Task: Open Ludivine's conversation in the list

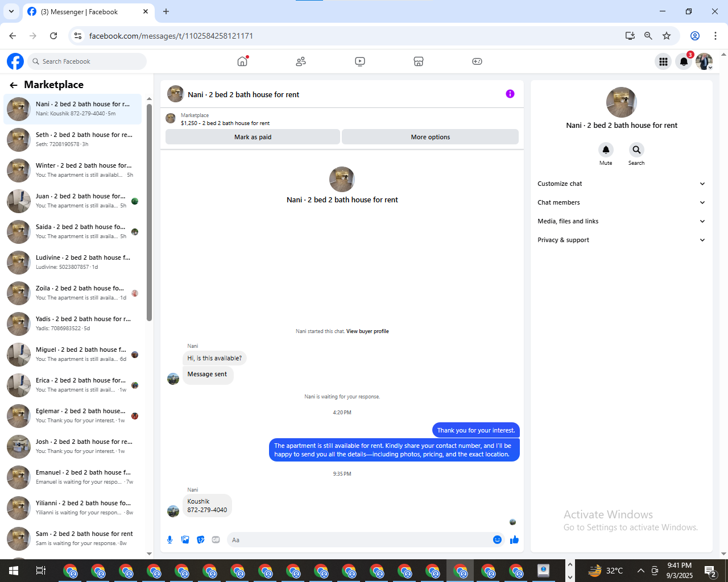Action: click(x=73, y=262)
